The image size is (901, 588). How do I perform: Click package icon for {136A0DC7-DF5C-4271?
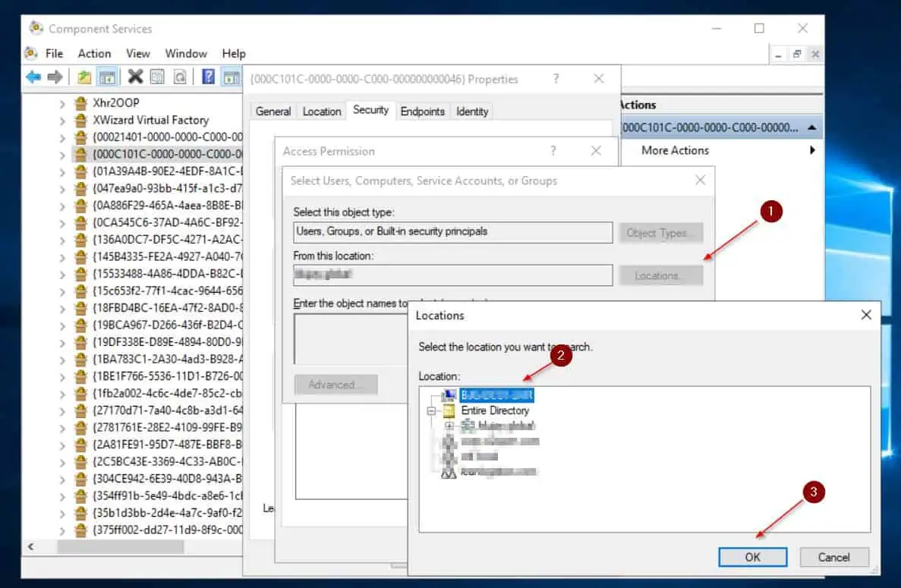[81, 240]
